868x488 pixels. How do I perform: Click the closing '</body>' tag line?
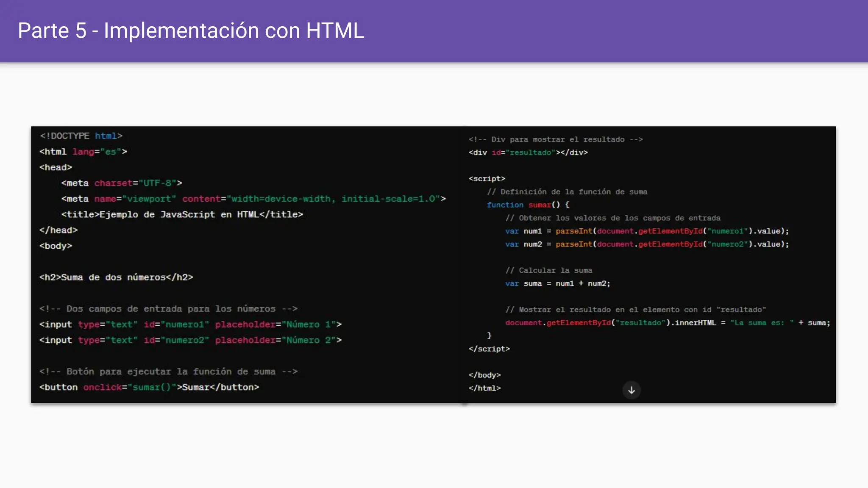484,375
